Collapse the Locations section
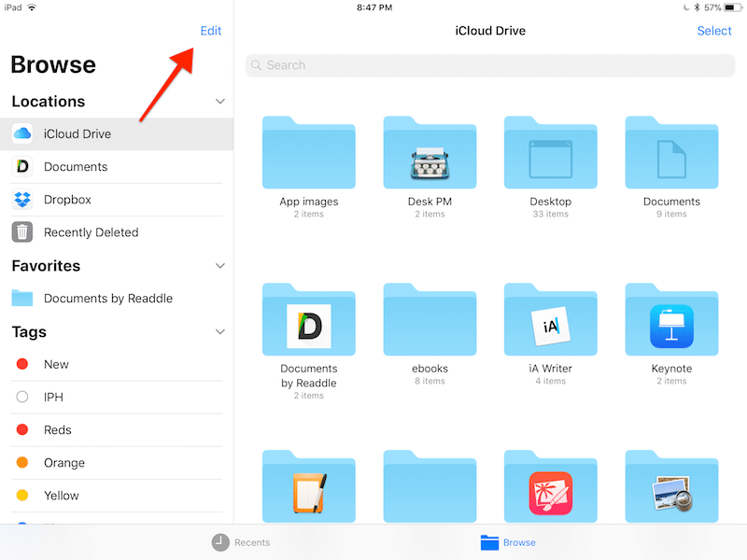The height and width of the screenshot is (560, 747). tap(220, 102)
